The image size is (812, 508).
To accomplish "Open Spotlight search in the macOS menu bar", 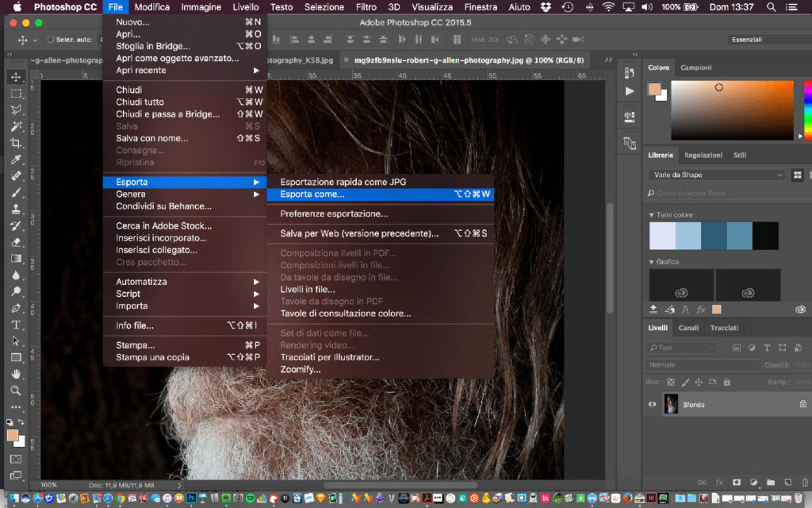I will point(771,7).
